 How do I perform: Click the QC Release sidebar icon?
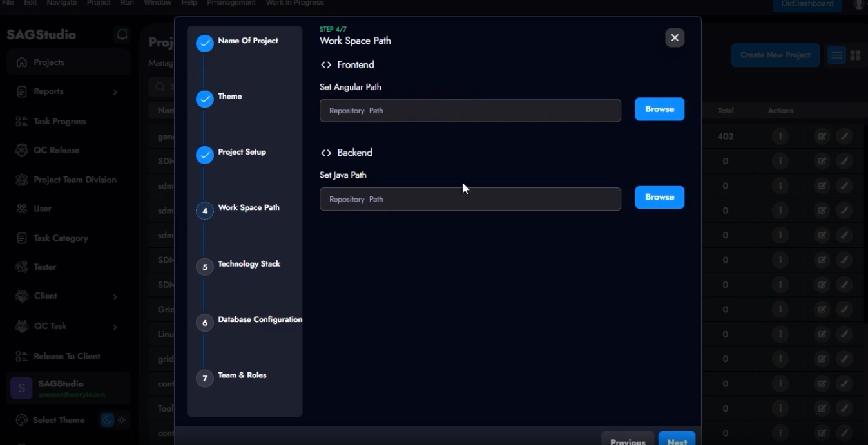click(x=22, y=150)
